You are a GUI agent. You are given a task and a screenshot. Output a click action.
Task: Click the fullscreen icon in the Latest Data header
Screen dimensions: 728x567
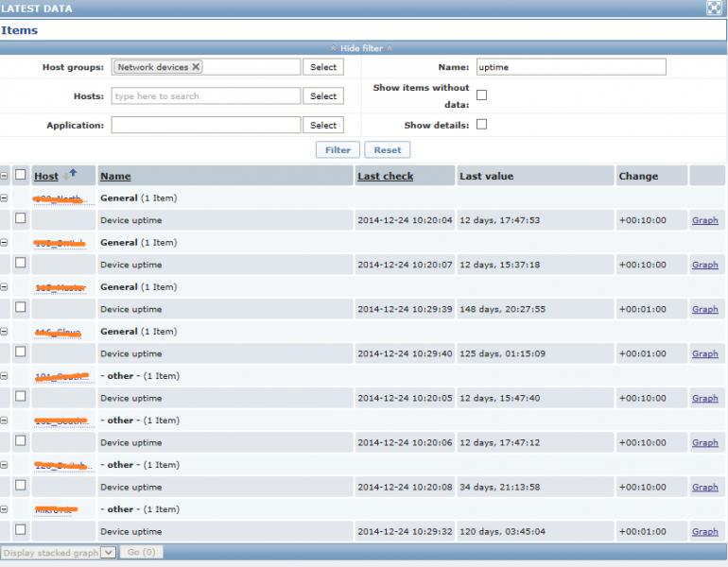click(715, 8)
